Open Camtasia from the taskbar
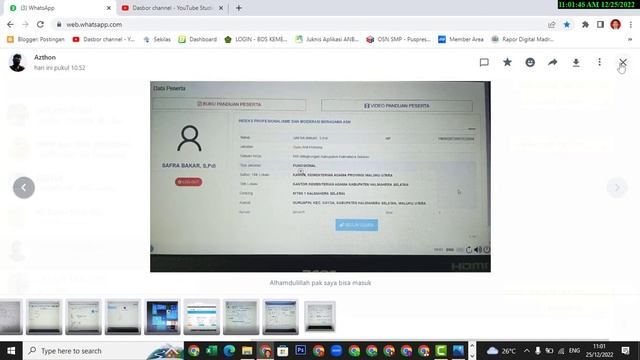The image size is (640, 360). (441, 351)
